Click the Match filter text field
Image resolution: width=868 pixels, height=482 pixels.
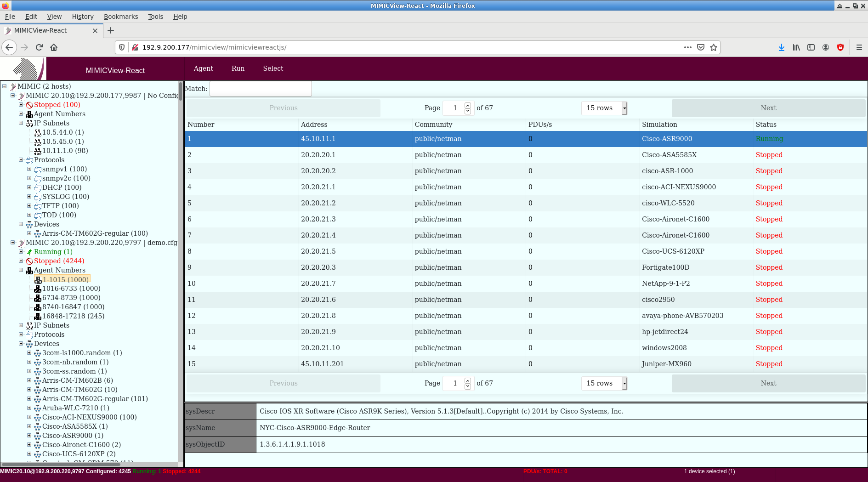tap(261, 89)
